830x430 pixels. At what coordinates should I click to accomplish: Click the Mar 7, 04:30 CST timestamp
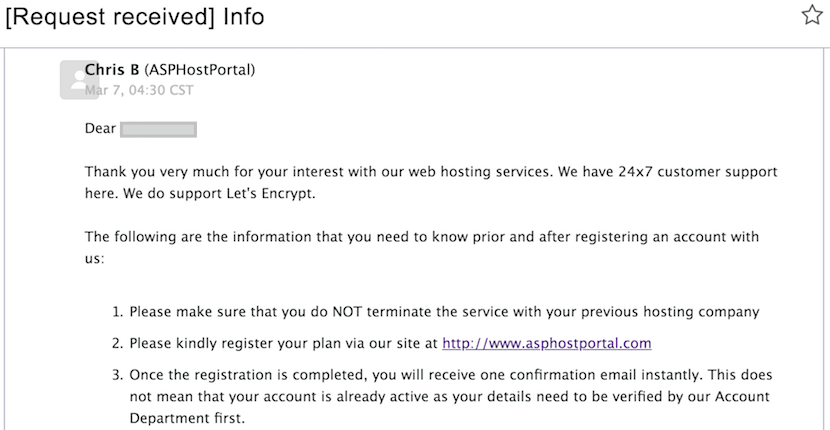point(139,90)
